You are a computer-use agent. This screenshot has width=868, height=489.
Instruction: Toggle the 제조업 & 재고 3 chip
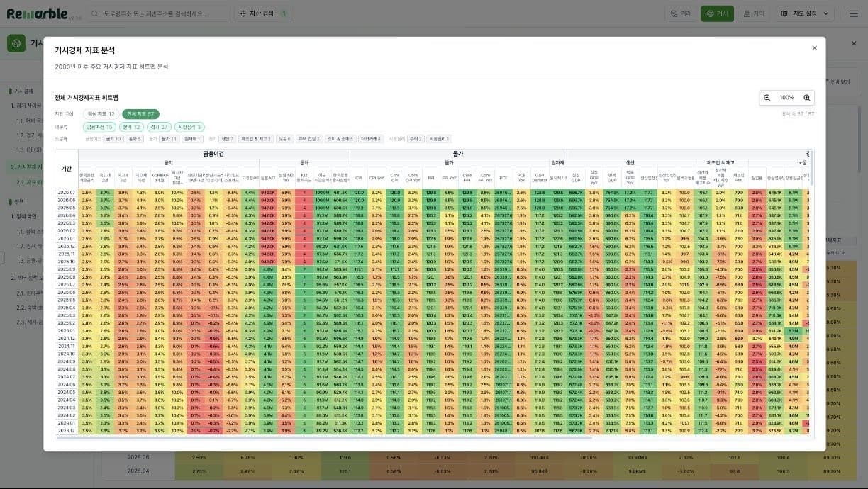point(256,139)
